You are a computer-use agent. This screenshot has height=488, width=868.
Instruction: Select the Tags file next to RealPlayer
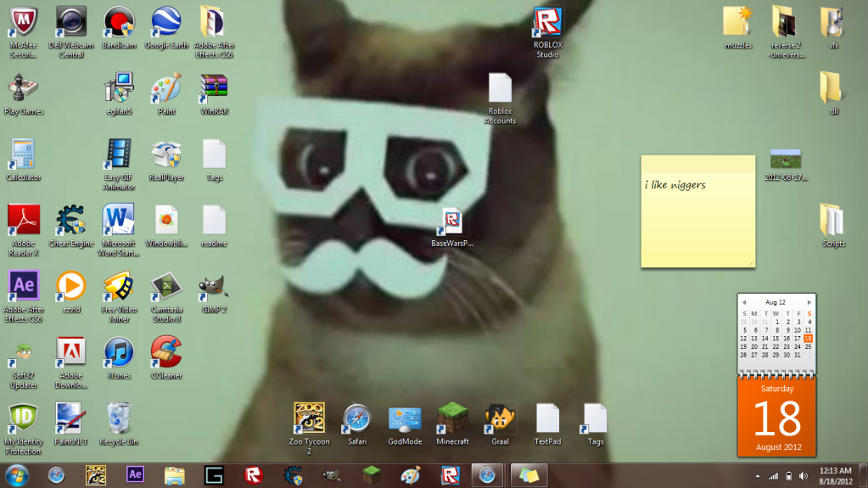[214, 160]
